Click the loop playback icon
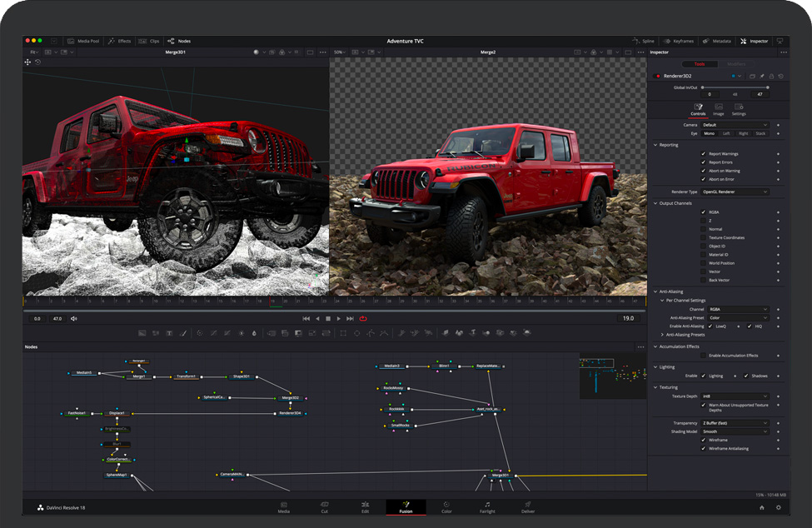Viewport: 812px width, 528px height. pos(363,318)
